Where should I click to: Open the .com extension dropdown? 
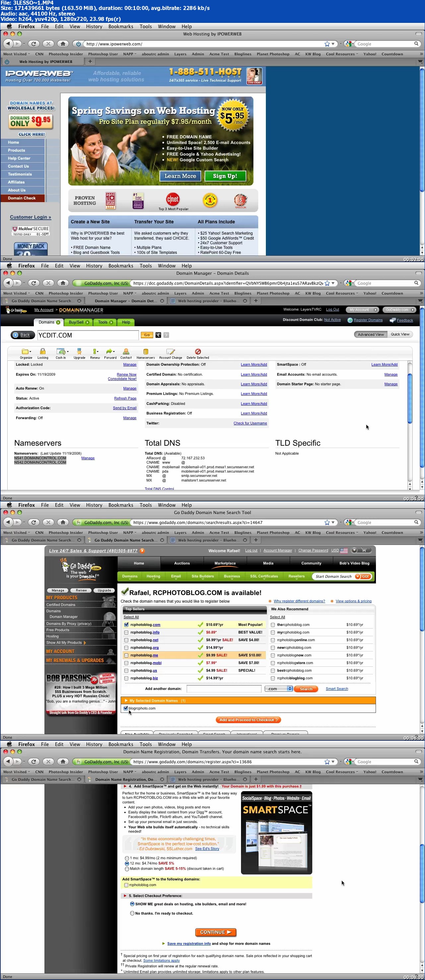pyautogui.click(x=279, y=689)
